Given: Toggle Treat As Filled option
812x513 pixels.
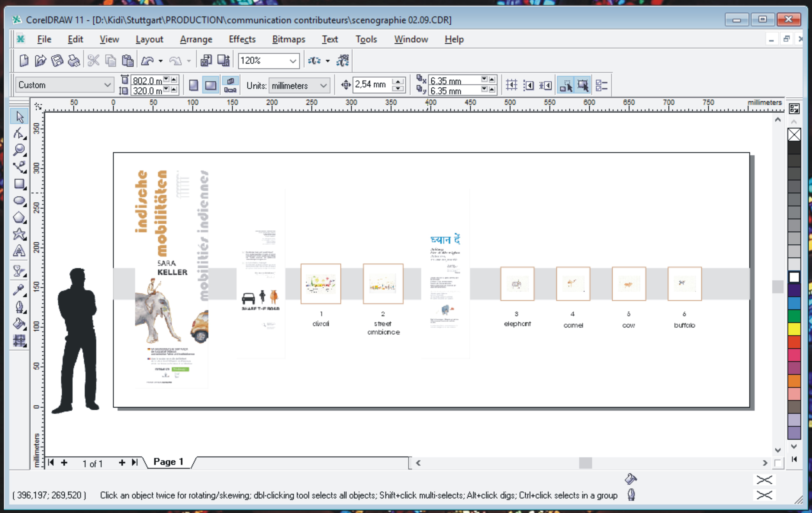Looking at the screenshot, I should [x=583, y=85].
